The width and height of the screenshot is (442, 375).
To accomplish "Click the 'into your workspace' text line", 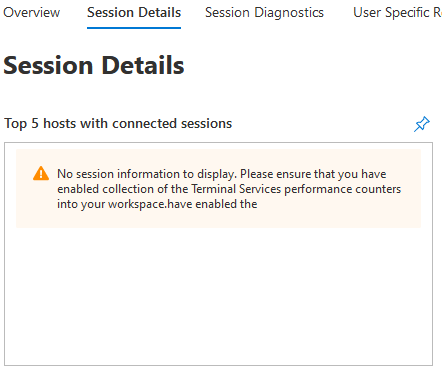I will pyautogui.click(x=157, y=204).
